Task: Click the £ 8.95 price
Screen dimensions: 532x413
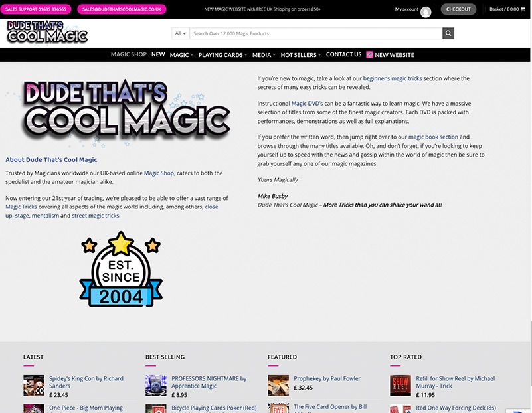Action: tap(179, 395)
